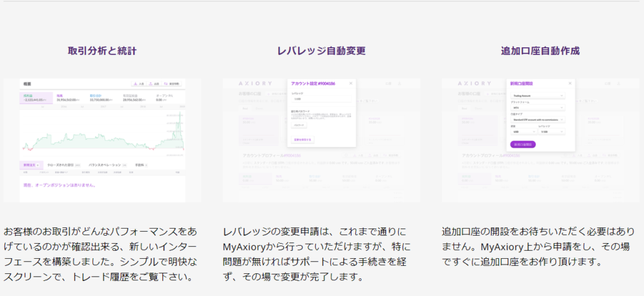Click the 資金移動 transfer icon button
This screenshot has width=644, height=296.
[x=174, y=84]
